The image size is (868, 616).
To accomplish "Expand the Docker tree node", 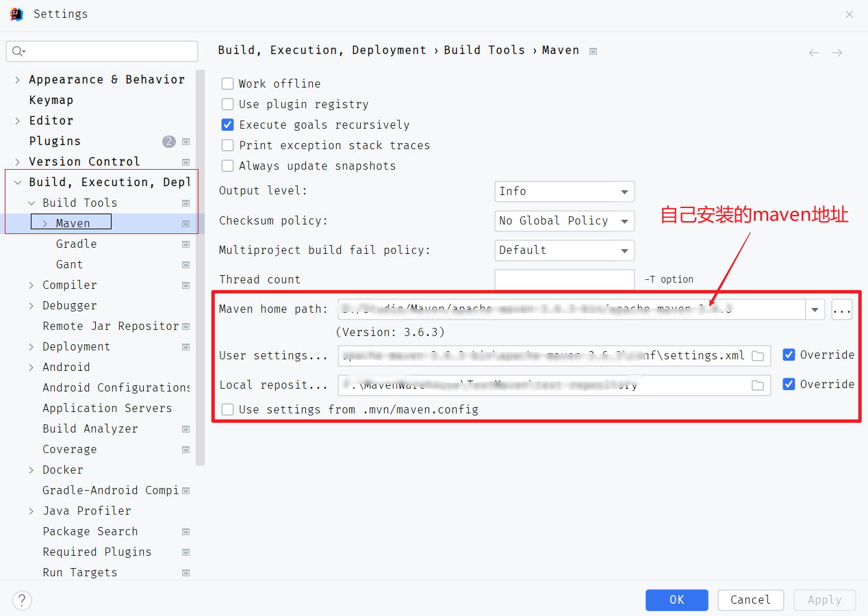I will pos(31,470).
